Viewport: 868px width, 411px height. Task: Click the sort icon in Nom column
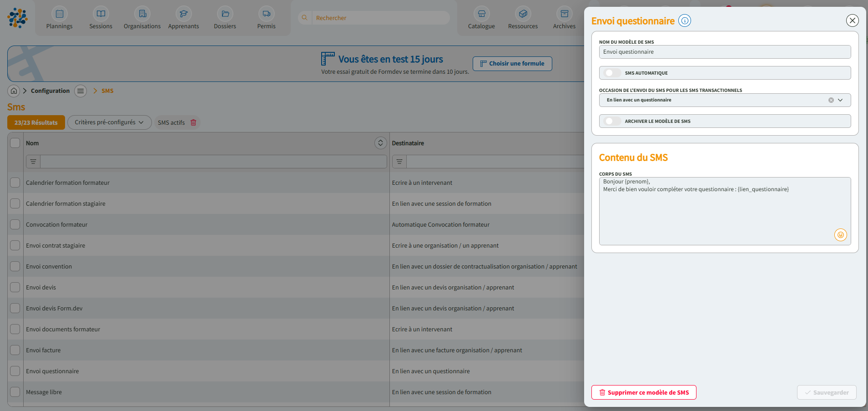point(380,143)
